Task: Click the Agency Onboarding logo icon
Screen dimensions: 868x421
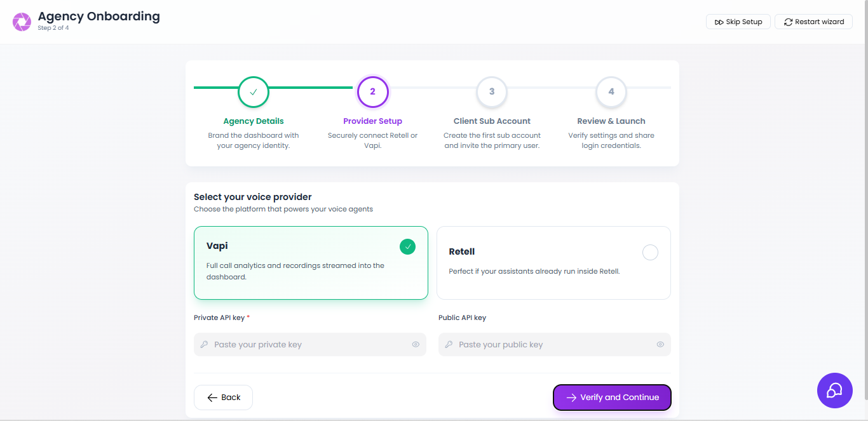Action: point(21,21)
